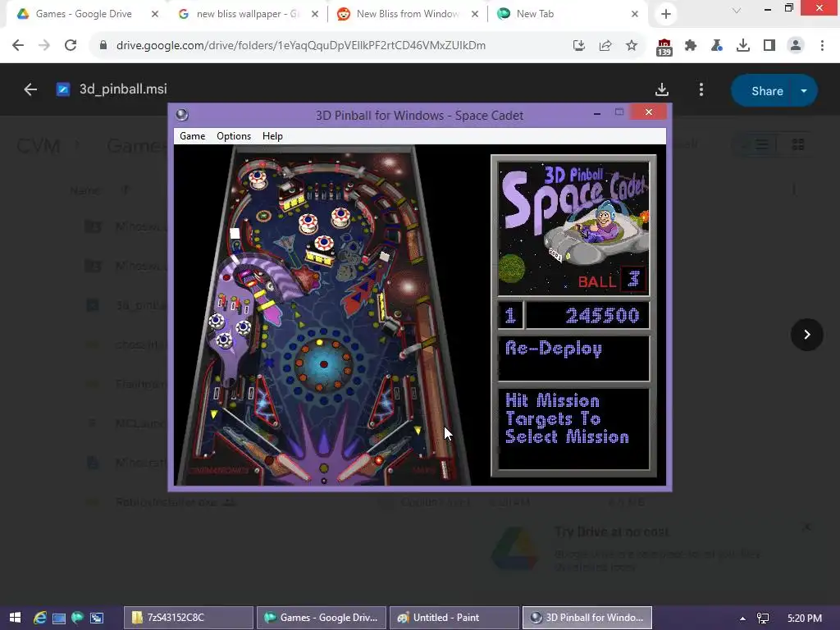Open the Help menu in 3D Pinball

pos(272,136)
